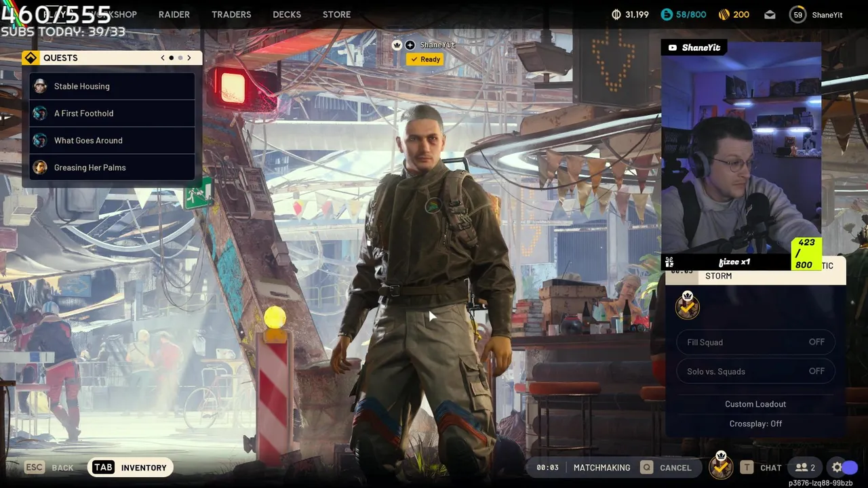Change the Crossplay: Off setting
The image size is (868, 488).
point(755,424)
